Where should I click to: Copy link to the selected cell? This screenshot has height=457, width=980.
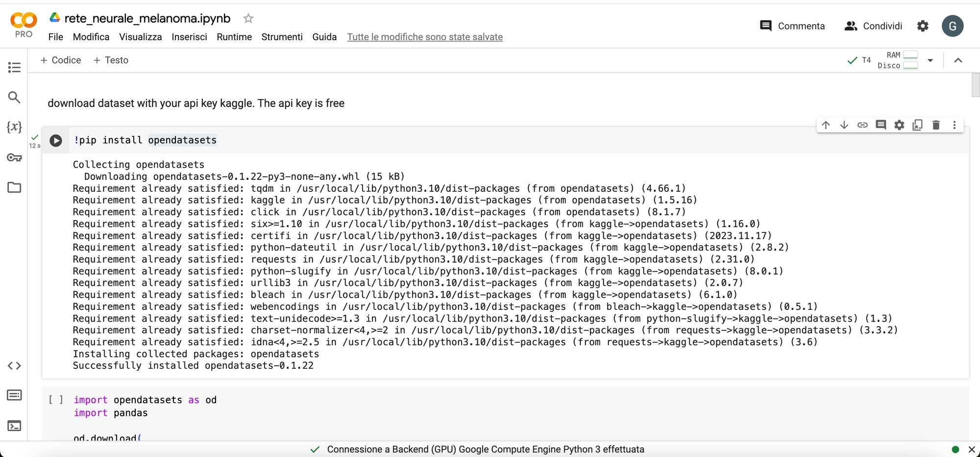pyautogui.click(x=862, y=125)
